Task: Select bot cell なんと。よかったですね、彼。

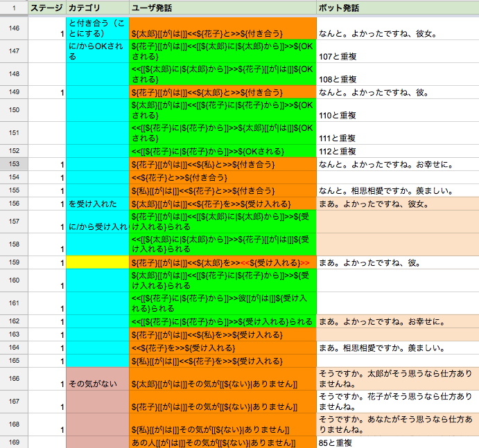Action: click(x=398, y=92)
